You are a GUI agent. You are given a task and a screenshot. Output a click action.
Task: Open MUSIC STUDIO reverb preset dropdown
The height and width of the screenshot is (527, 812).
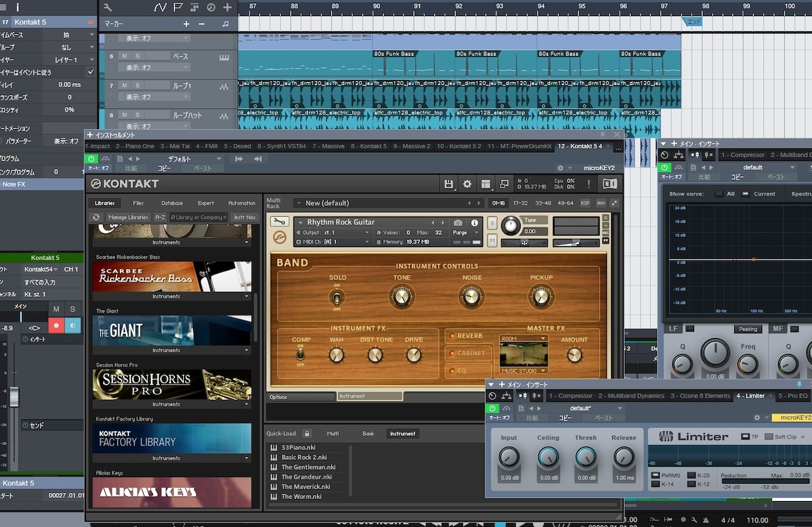tap(524, 371)
